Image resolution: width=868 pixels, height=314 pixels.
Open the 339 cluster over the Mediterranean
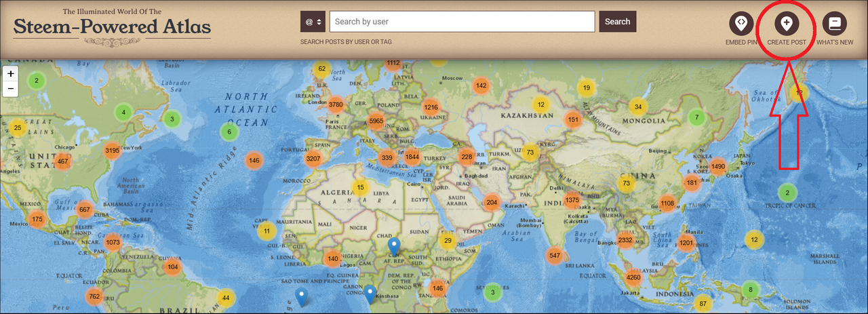[387, 158]
